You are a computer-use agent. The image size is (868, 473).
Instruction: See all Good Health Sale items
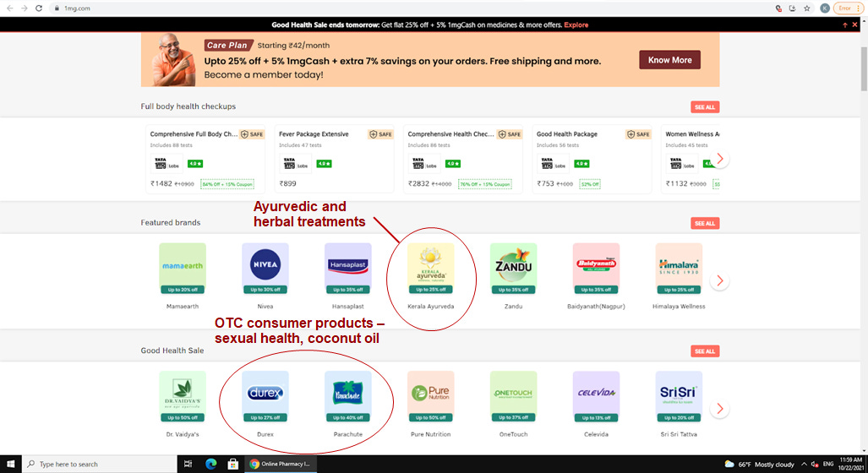pos(705,351)
